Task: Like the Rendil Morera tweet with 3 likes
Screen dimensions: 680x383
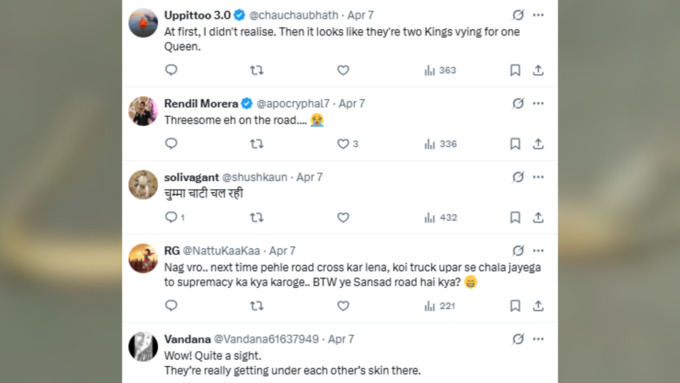Action: [348, 144]
